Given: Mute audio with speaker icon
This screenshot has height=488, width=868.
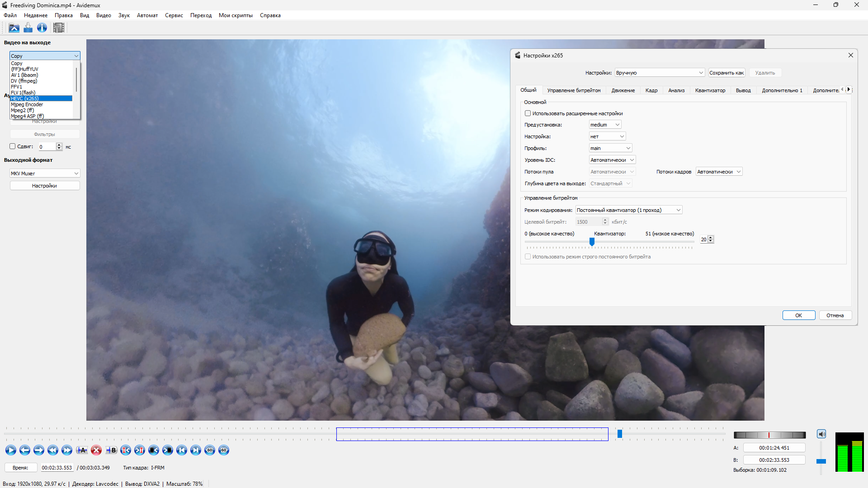Looking at the screenshot, I should (821, 434).
